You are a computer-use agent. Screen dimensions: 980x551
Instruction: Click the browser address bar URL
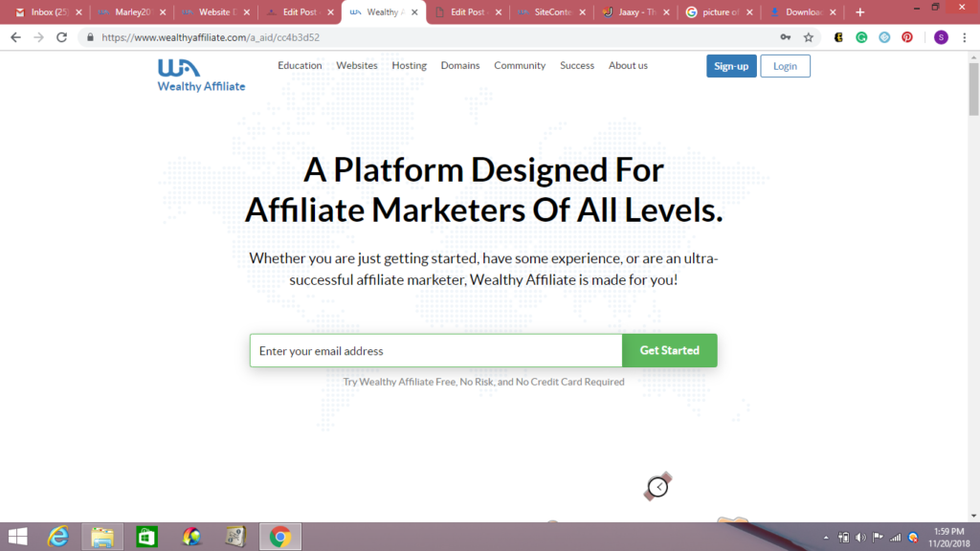211,37
